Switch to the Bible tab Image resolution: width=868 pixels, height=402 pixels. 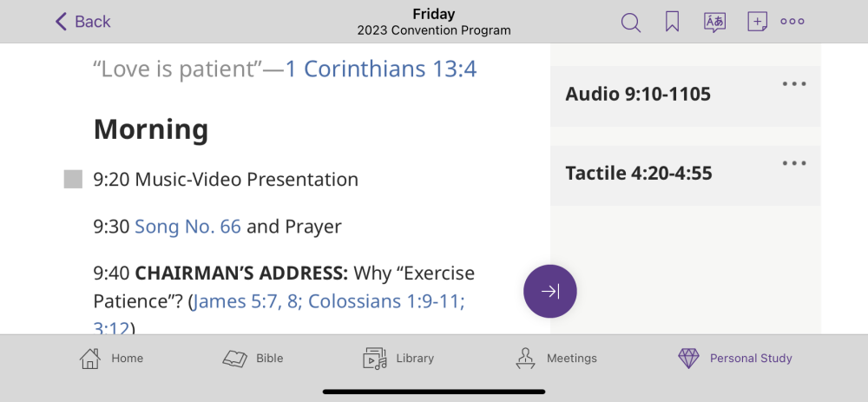pyautogui.click(x=253, y=359)
